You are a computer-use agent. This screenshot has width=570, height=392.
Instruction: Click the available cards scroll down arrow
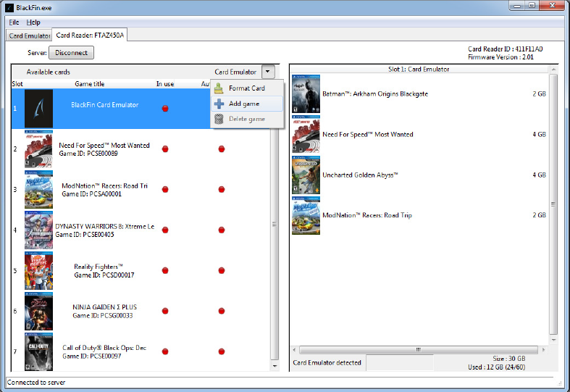click(274, 366)
